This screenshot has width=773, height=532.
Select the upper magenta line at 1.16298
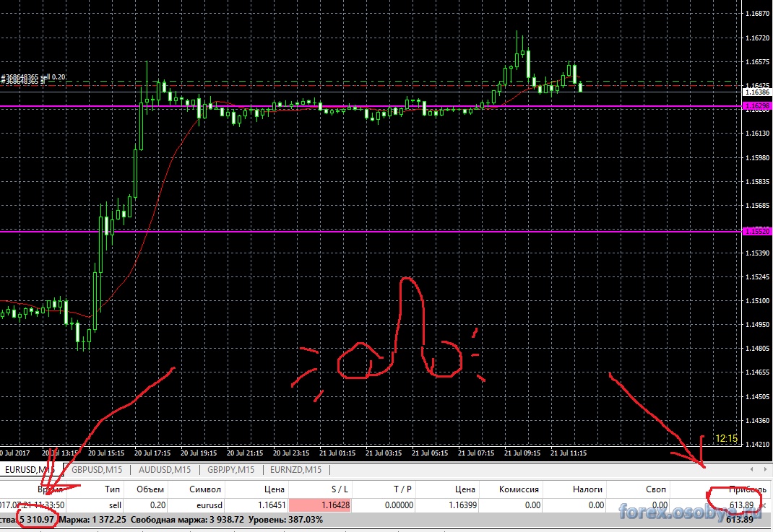(x=371, y=106)
